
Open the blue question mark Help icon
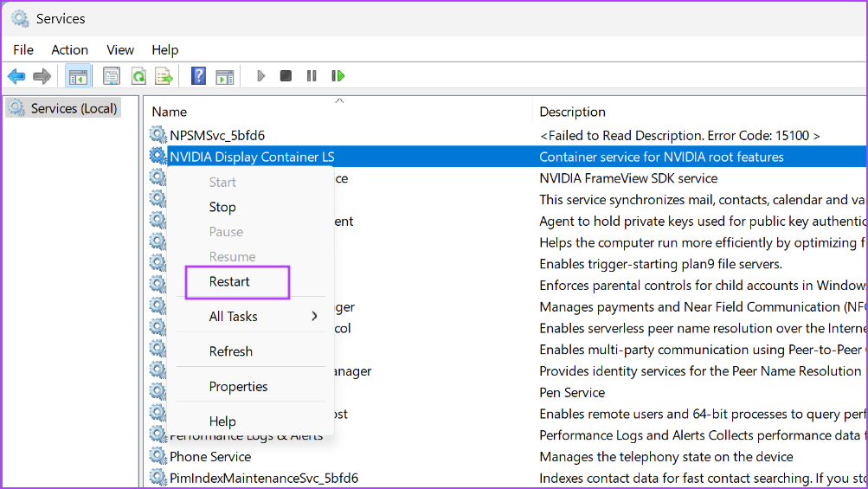[198, 76]
